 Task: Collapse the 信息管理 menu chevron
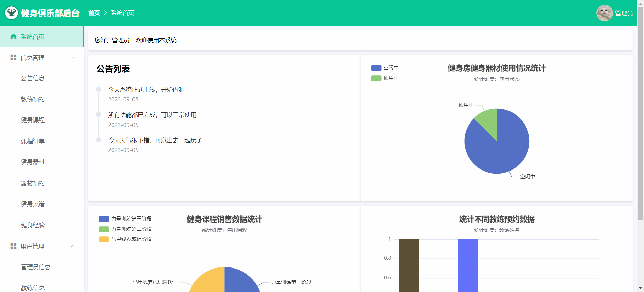(73, 58)
